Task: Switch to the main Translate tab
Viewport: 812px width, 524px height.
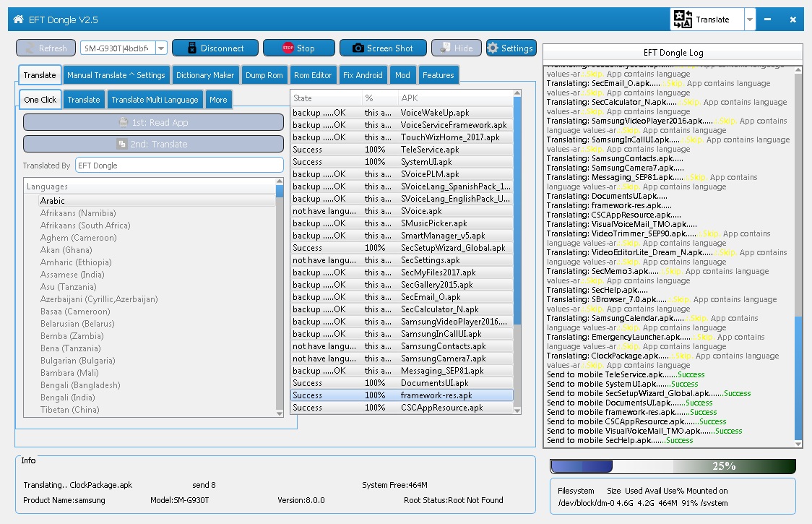Action: coord(40,75)
